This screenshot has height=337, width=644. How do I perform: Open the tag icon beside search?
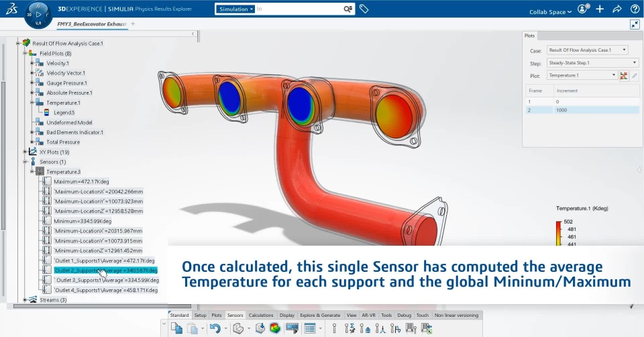(x=364, y=9)
